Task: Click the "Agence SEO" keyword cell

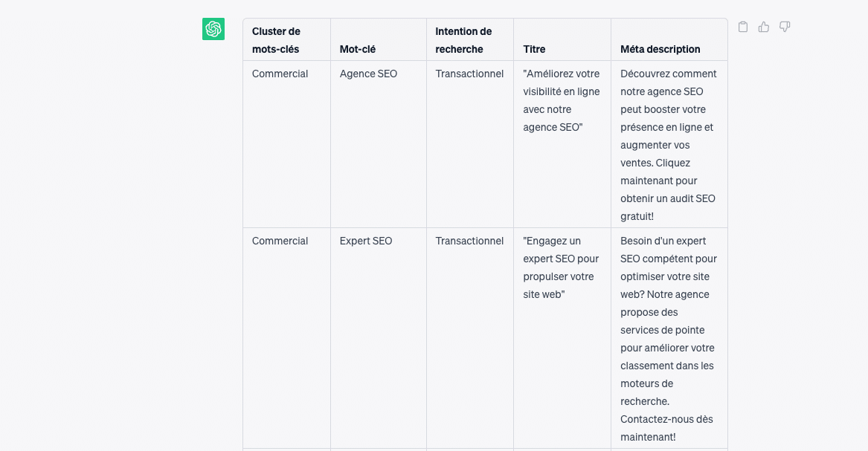Action: [x=368, y=74]
